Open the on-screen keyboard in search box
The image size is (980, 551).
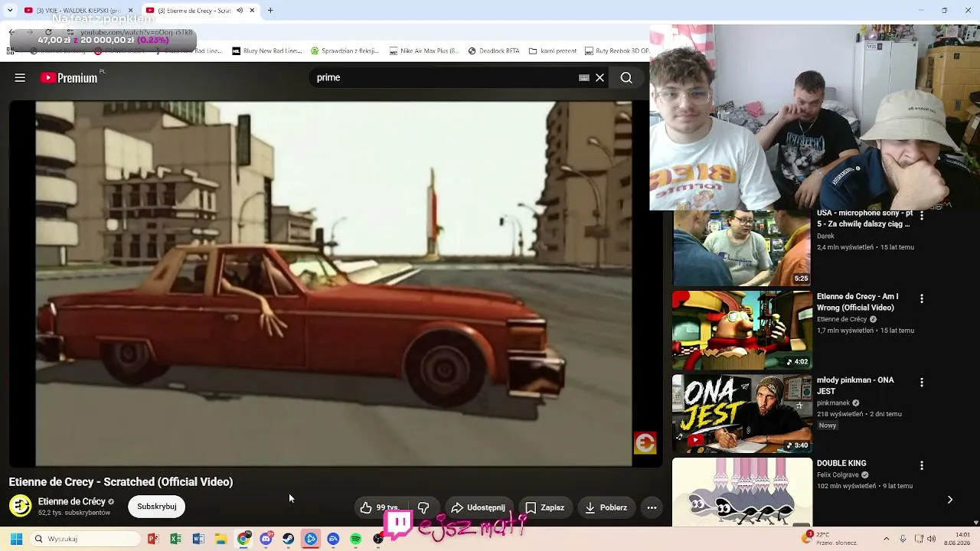click(584, 77)
